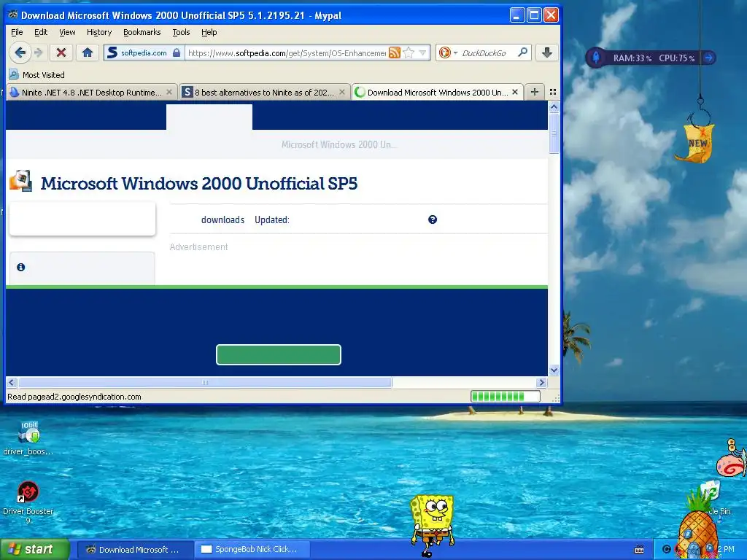Click the Updated: label
This screenshot has height=560, width=747.
(x=272, y=219)
